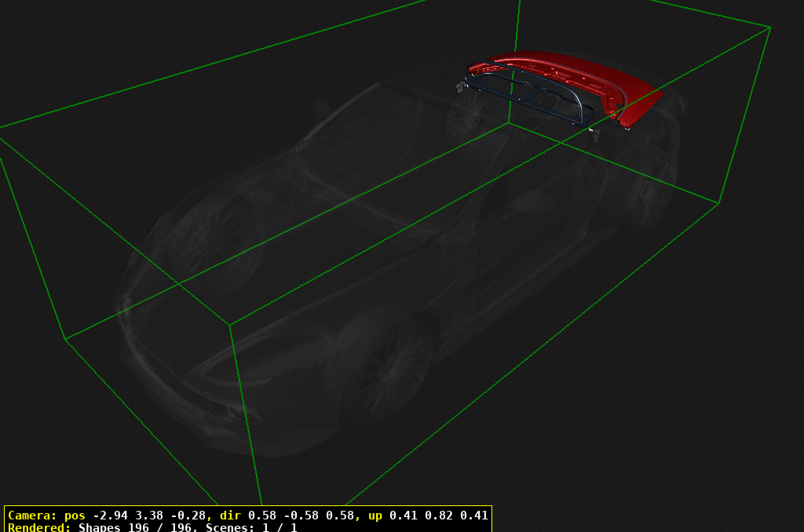Screen dimensions: 804x532
Task: Pick the small gray bracket left of frame
Action: (x=459, y=87)
